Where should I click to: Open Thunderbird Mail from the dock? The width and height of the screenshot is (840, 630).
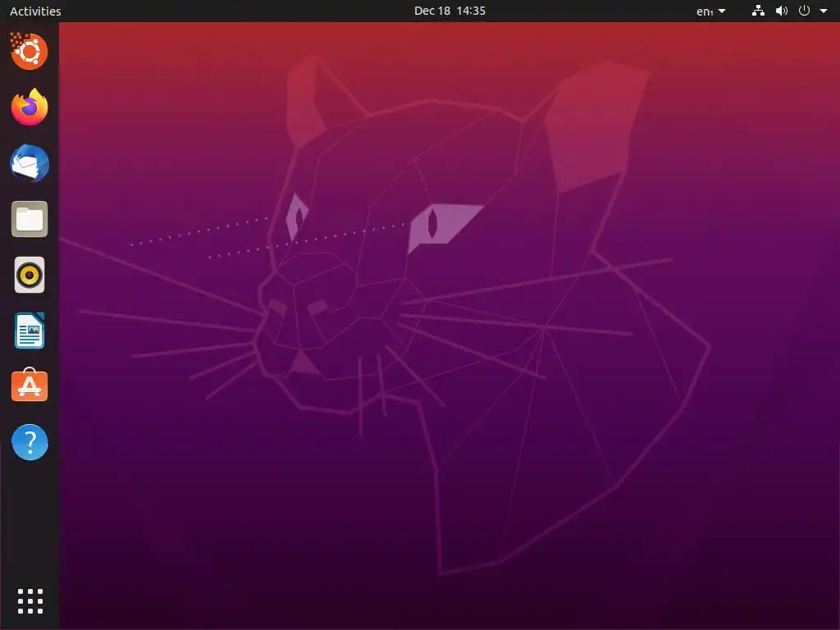click(30, 163)
